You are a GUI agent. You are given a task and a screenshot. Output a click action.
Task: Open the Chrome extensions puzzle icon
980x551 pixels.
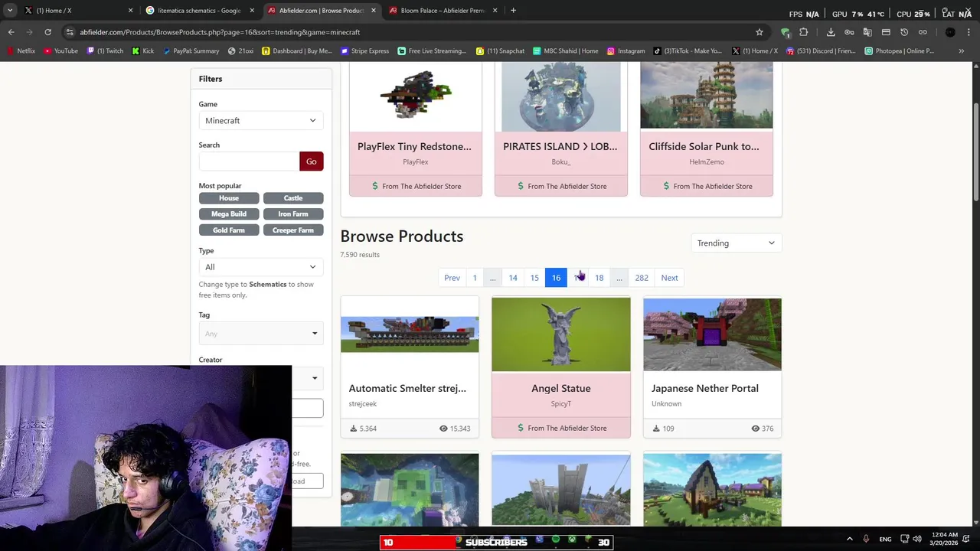click(x=804, y=32)
